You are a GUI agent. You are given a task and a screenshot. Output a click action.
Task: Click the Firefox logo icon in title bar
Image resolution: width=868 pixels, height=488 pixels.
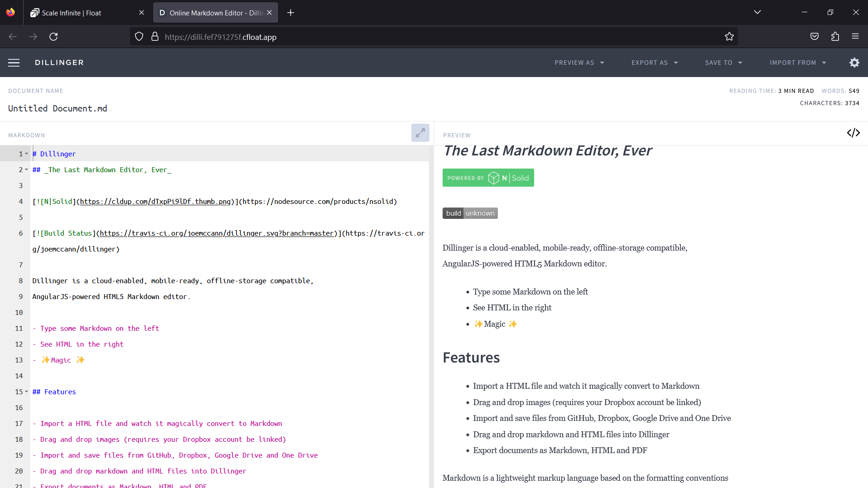tap(10, 12)
